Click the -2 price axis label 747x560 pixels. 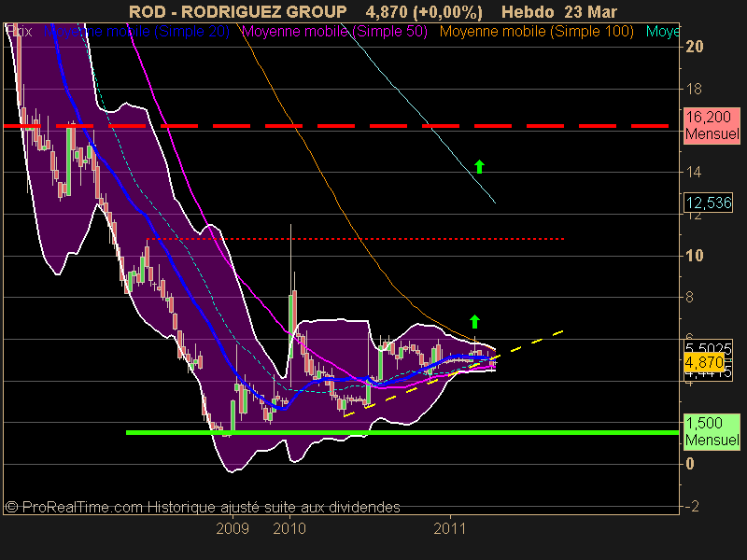[x=690, y=506]
